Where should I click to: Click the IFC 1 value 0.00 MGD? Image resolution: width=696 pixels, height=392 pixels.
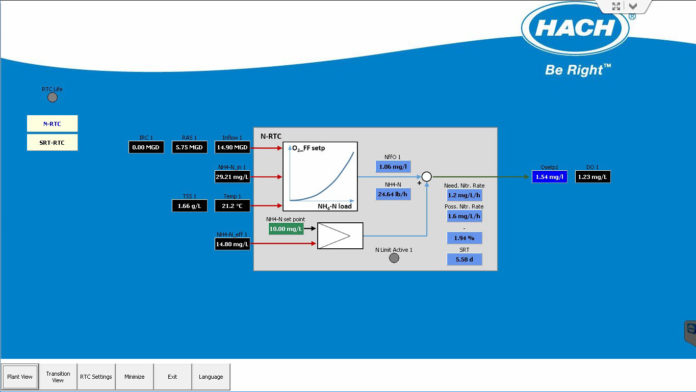click(146, 147)
